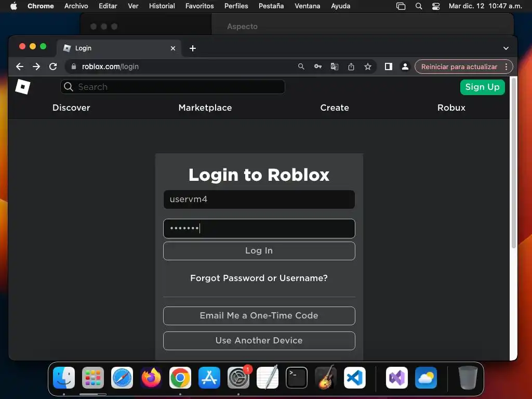
Task: Open TextEdit from the dock
Action: click(x=268, y=378)
